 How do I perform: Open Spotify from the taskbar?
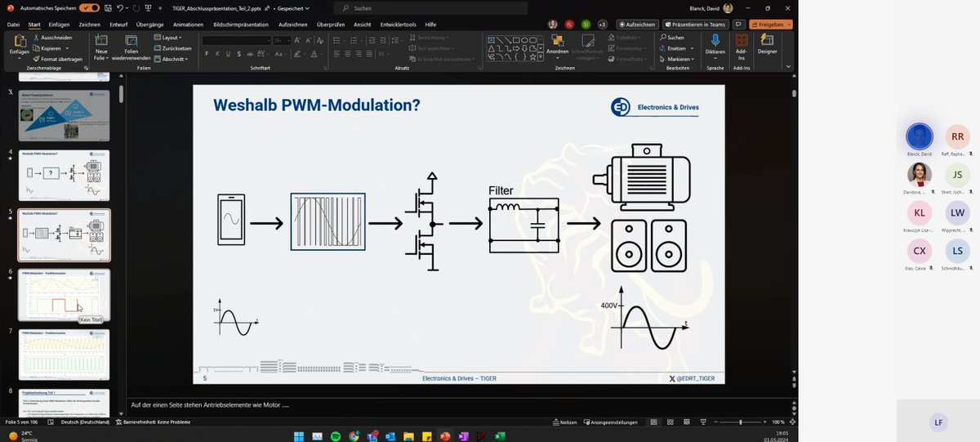point(336,436)
